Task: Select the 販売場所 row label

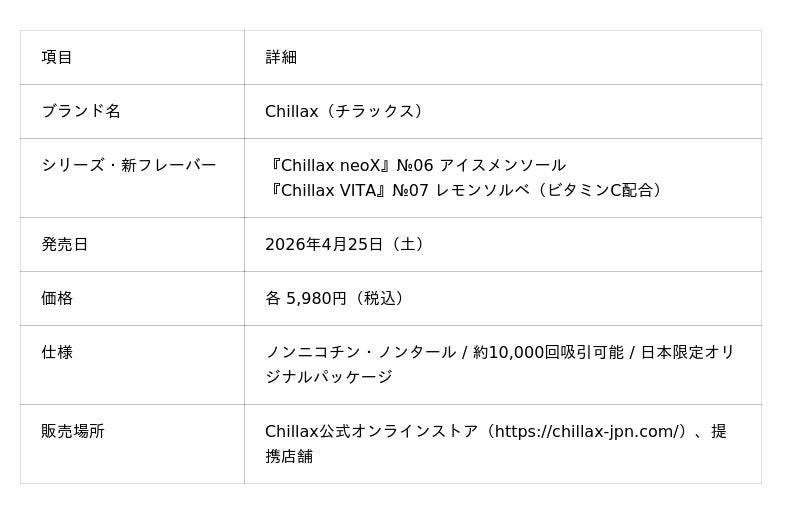Action: (x=73, y=431)
